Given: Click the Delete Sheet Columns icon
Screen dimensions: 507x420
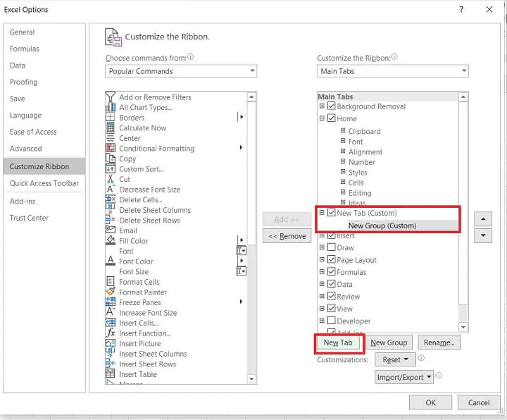Looking at the screenshot, I should 111,210.
